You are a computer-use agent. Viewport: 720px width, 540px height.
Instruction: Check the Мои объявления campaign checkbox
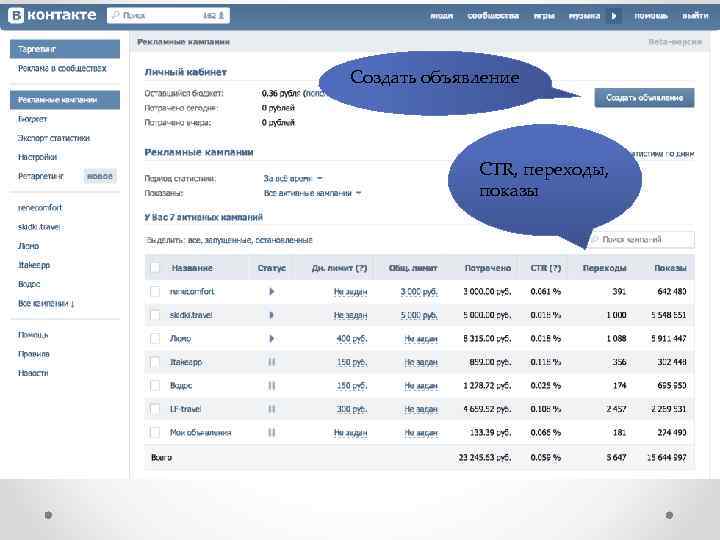155,433
